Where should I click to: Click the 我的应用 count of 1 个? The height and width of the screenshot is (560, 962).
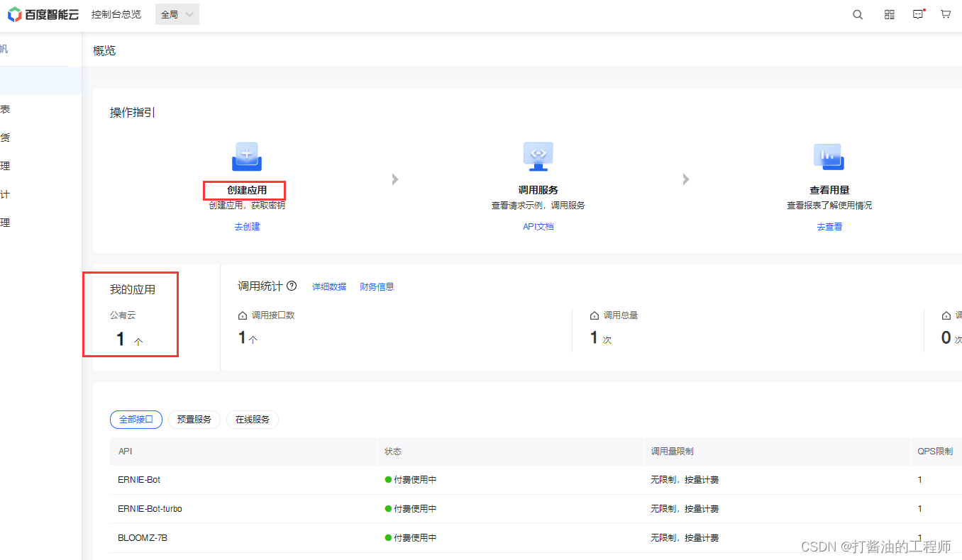click(x=130, y=340)
